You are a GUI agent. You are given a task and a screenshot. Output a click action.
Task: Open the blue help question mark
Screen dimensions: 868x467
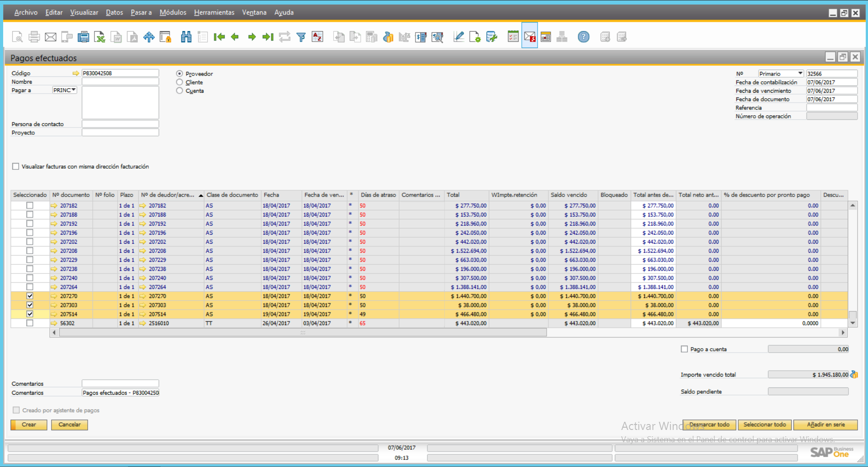[583, 37]
